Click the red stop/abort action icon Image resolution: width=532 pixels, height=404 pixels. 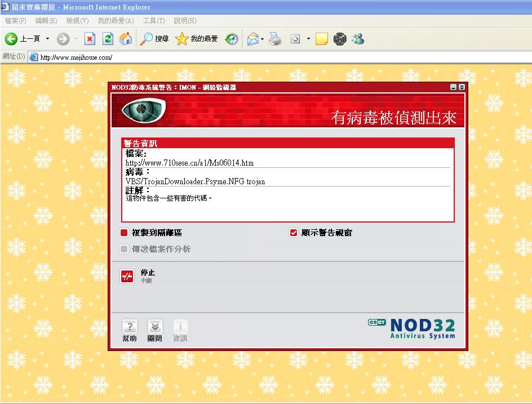point(127,277)
